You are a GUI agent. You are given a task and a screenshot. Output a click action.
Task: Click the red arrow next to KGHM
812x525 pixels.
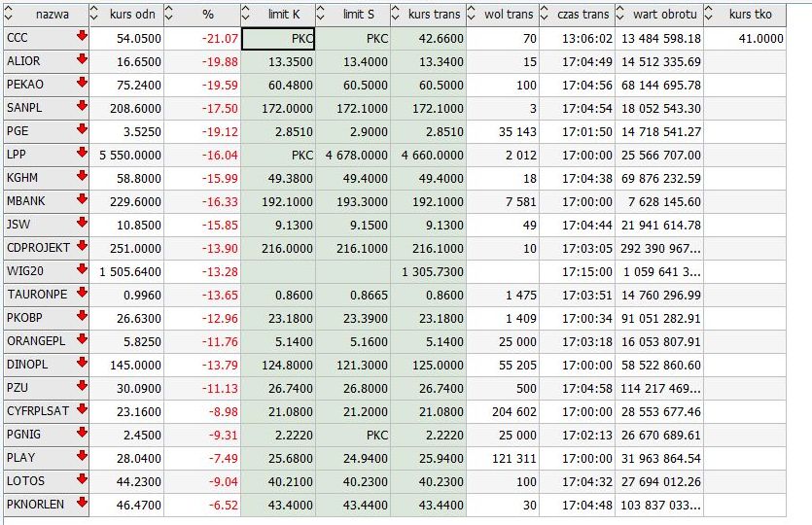click(x=82, y=177)
